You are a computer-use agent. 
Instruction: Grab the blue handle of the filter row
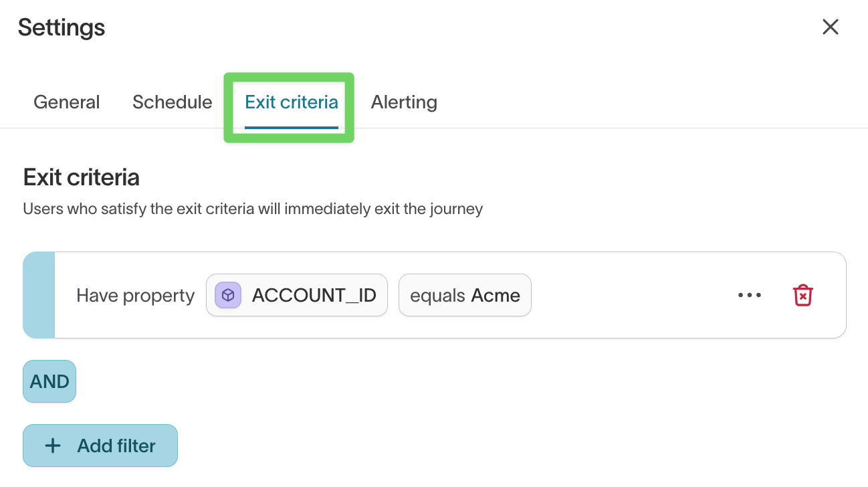39,294
